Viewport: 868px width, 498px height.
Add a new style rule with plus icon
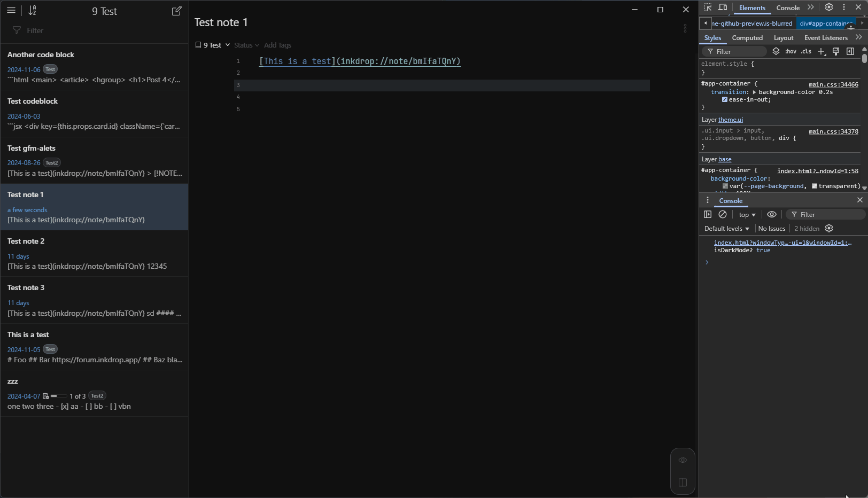821,51
